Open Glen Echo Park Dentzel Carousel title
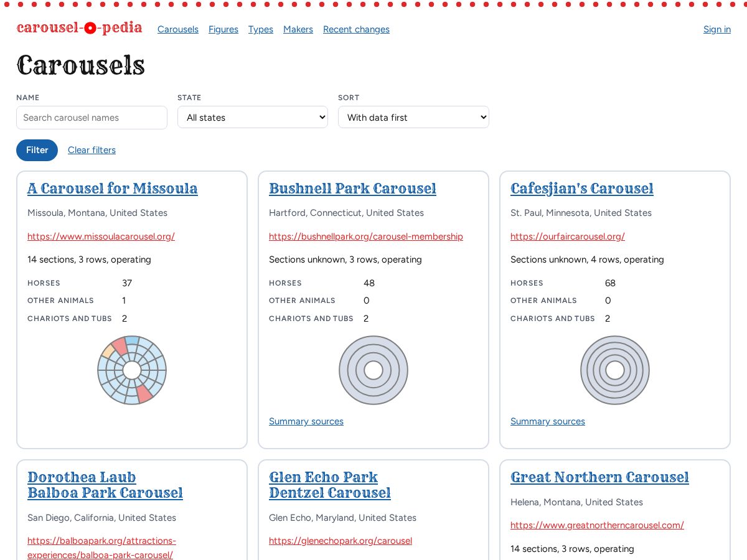747x560 pixels. pos(330,485)
